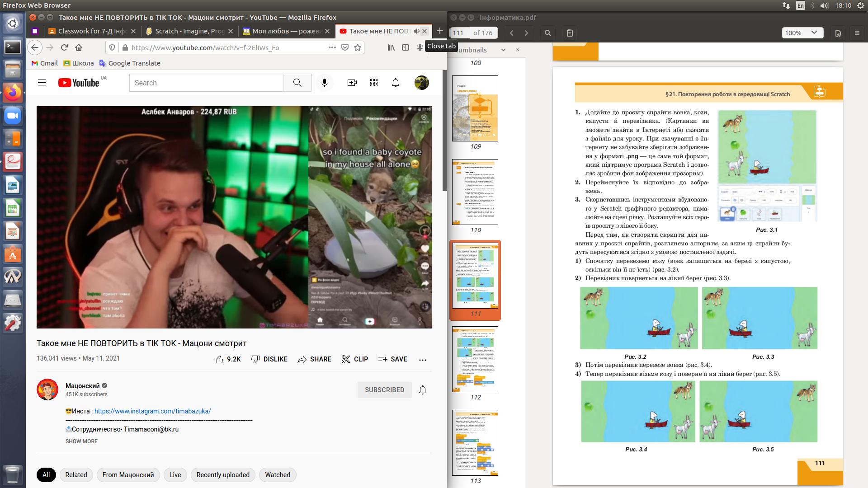Screen dimensions: 868x488
Task: Switch to the Scratch - Imagine, Program tab
Action: point(189,31)
